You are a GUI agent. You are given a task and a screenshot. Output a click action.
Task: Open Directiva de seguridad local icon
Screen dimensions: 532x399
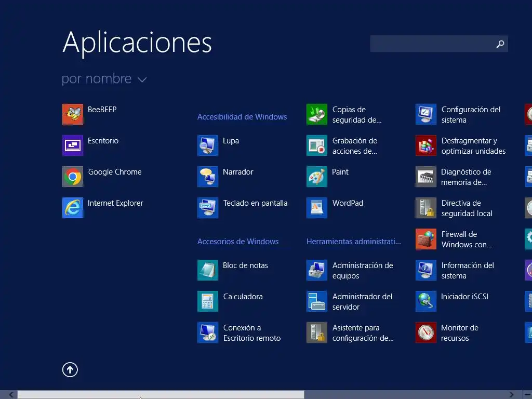point(426,208)
